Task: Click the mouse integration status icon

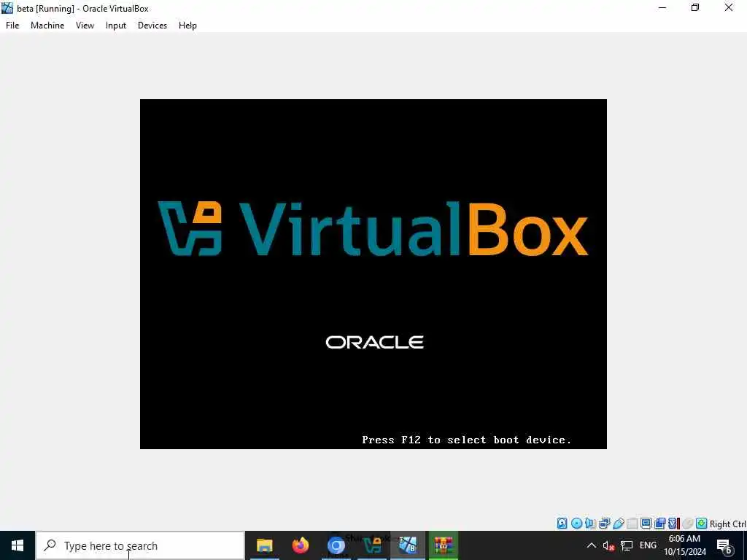Action: (x=687, y=524)
